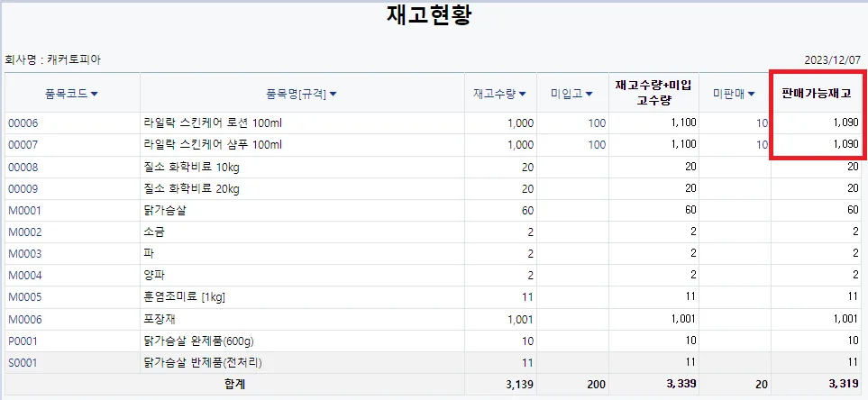Open item code P0001 link
Image resolution: width=868 pixels, height=400 pixels.
23,341
